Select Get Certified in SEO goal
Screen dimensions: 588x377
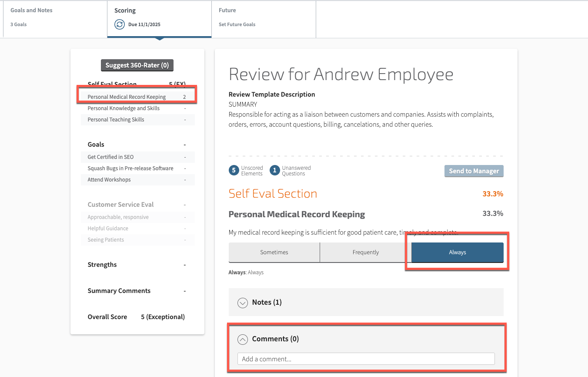(137, 157)
